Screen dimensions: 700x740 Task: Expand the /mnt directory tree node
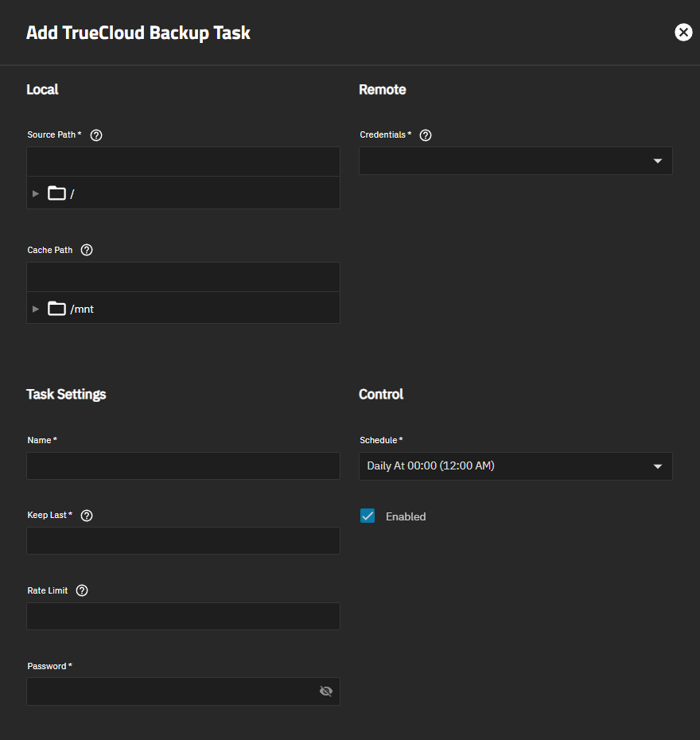pos(36,309)
